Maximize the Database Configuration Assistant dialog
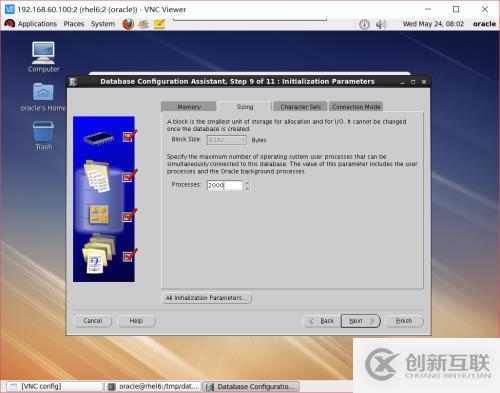 pyautogui.click(x=413, y=82)
